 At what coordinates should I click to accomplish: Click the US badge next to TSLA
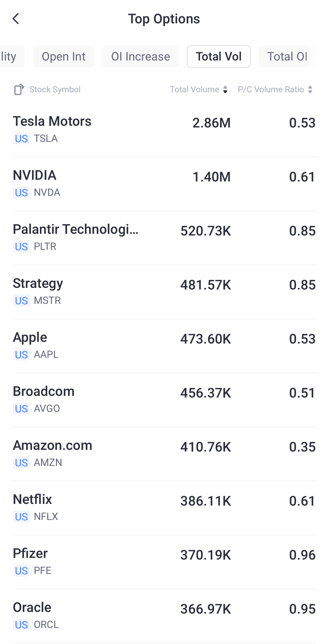21,139
